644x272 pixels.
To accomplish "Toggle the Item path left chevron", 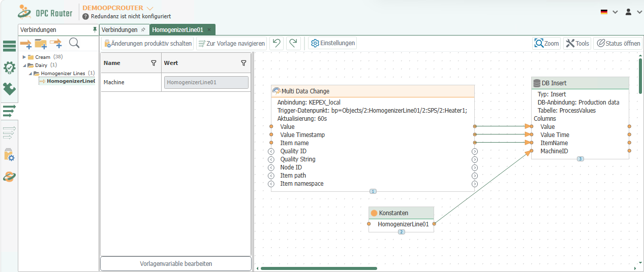I will pyautogui.click(x=271, y=176).
